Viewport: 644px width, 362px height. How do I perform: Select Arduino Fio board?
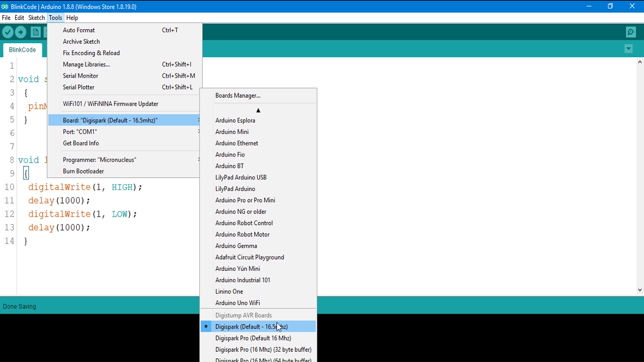tap(258, 155)
